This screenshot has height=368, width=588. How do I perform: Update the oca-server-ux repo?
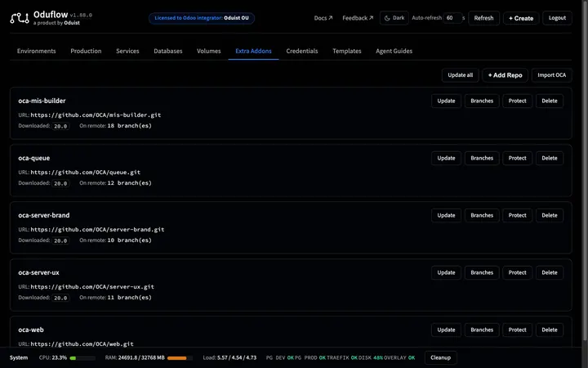(446, 272)
